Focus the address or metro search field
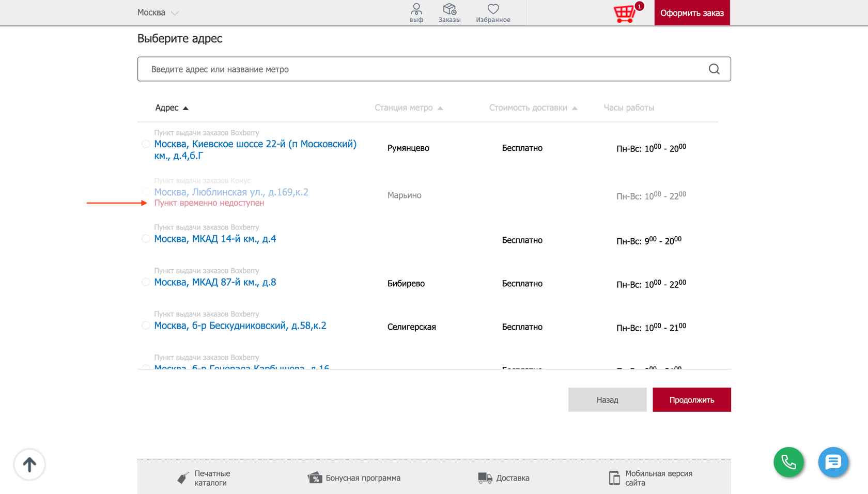868x494 pixels. [434, 69]
